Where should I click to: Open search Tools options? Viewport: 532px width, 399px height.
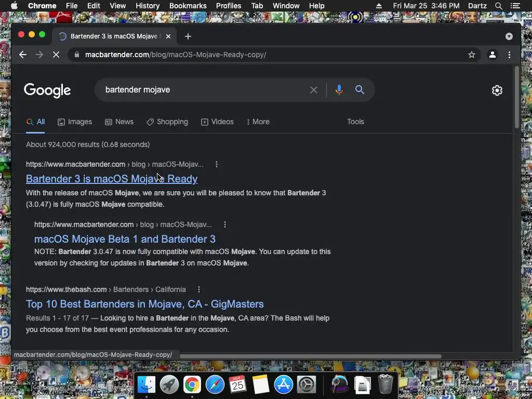pos(355,122)
